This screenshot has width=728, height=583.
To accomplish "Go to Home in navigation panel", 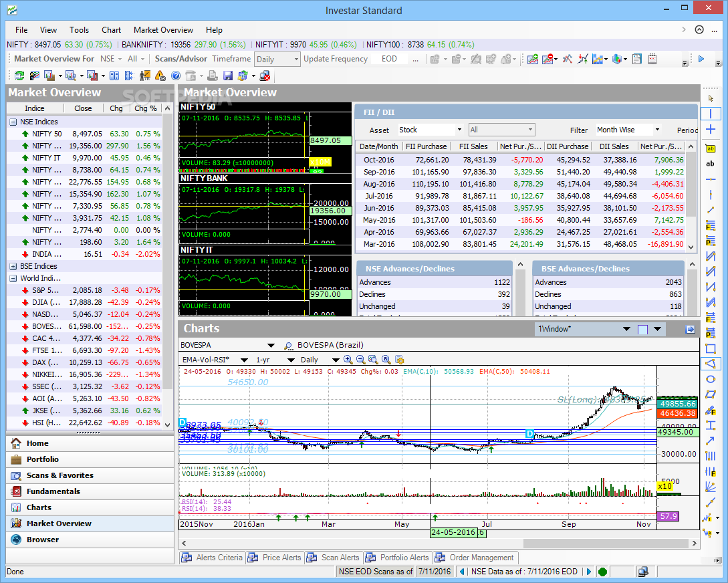I will click(x=90, y=443).
